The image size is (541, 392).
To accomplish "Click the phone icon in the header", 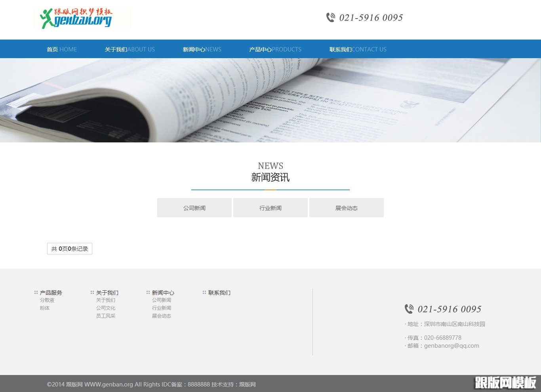I will coord(330,17).
